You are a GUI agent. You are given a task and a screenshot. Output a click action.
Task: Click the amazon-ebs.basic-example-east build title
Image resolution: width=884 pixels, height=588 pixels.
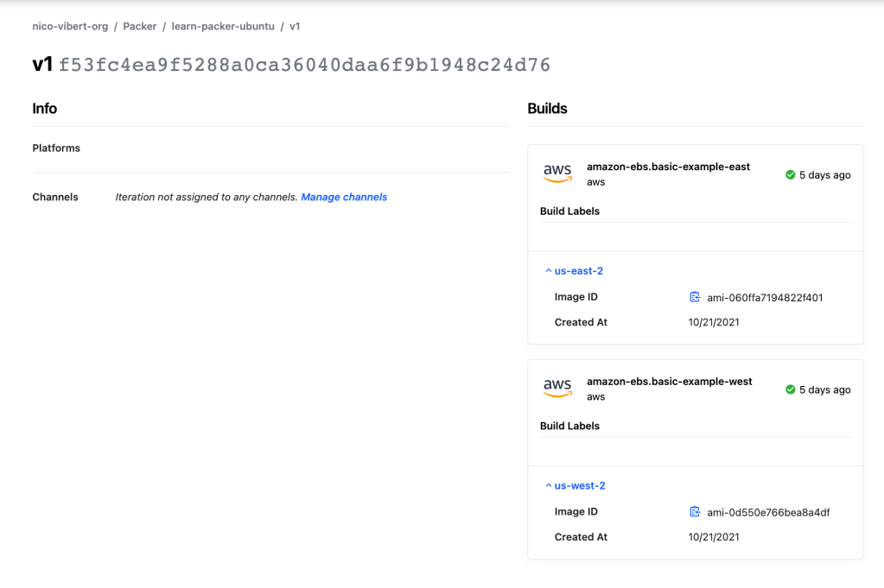click(x=668, y=167)
